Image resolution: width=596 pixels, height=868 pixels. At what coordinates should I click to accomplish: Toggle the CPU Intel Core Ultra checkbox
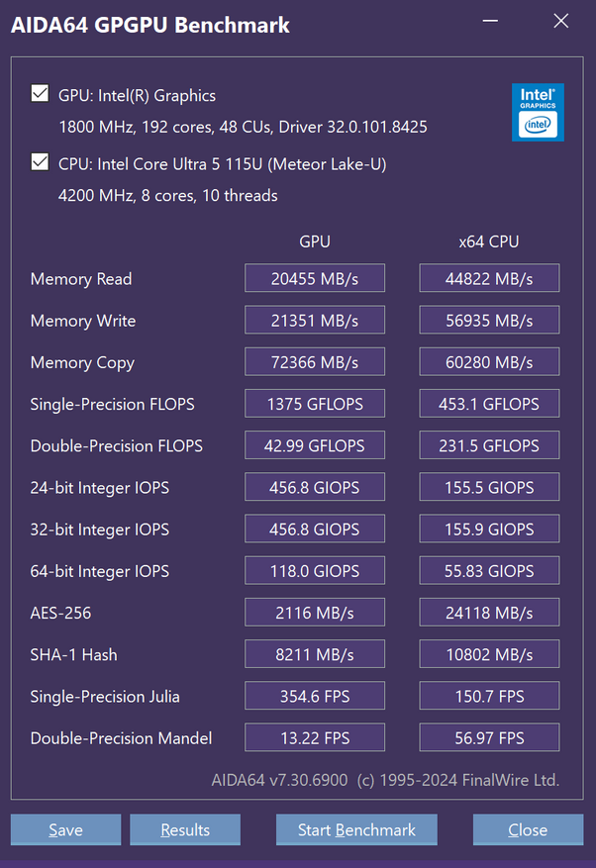[x=40, y=162]
